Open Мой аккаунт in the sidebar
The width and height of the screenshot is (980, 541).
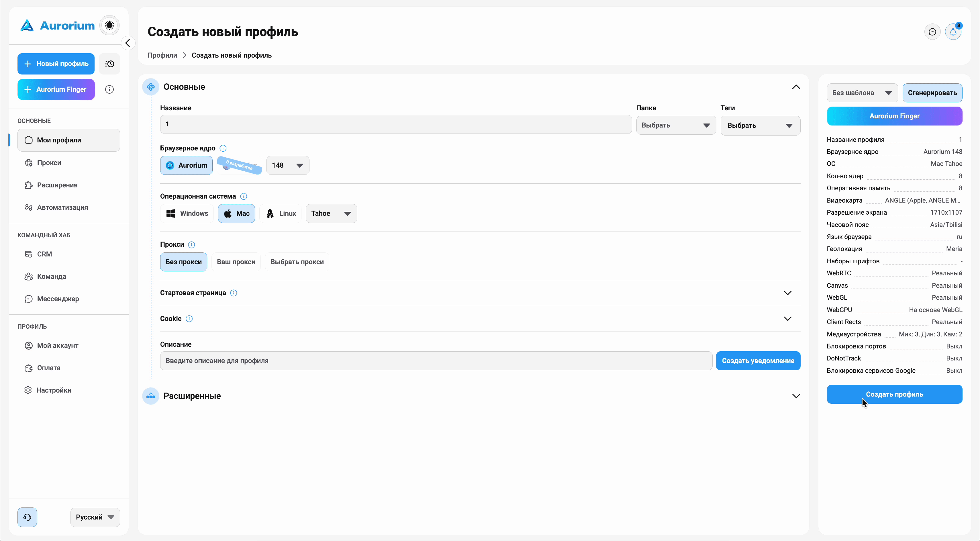(69, 346)
